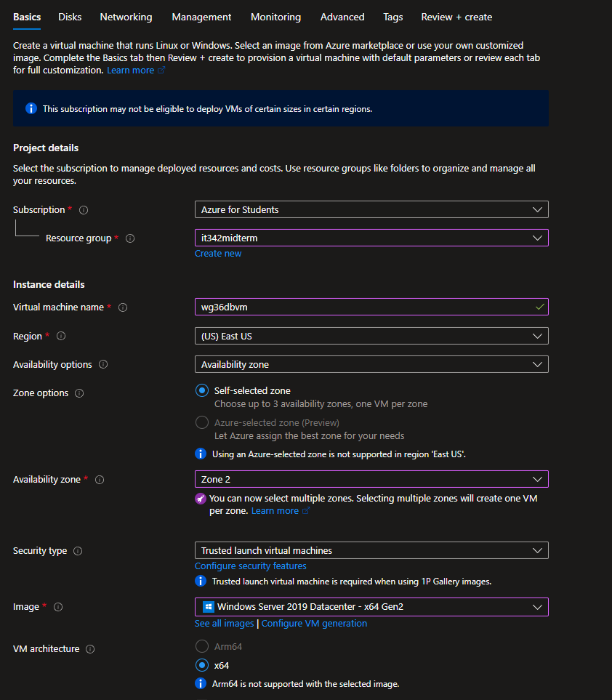
Task: Click the Virtual machine name text field
Action: point(363,307)
